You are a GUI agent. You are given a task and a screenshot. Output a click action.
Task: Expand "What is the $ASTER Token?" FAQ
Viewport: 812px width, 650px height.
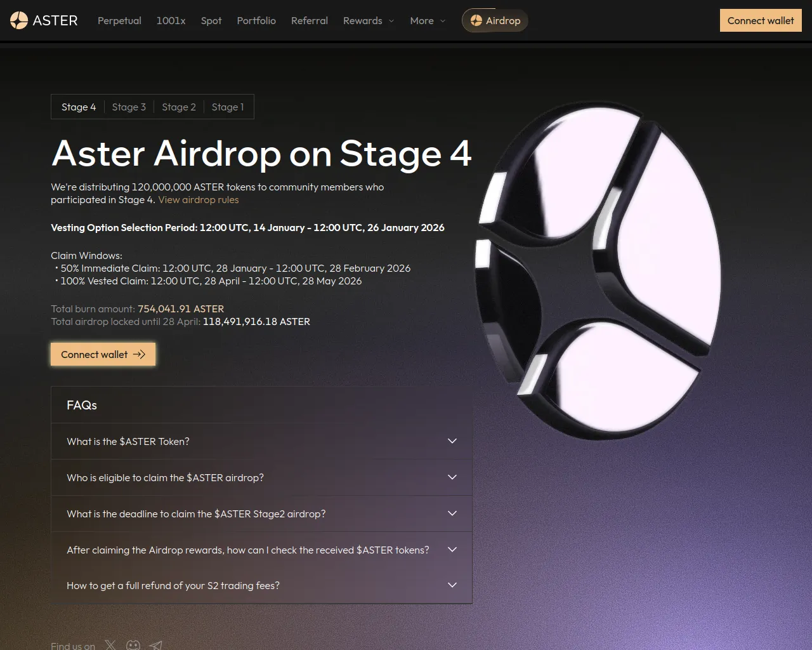(x=261, y=441)
